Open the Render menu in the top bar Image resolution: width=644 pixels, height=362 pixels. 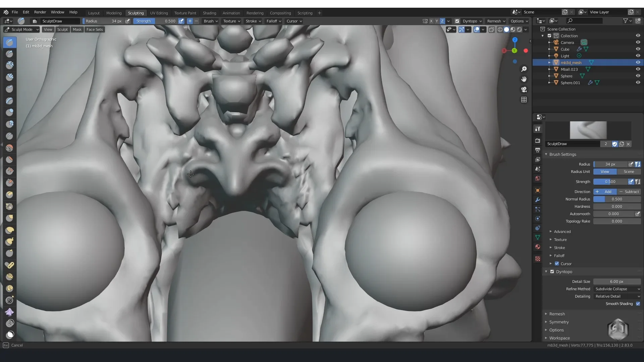tap(40, 12)
